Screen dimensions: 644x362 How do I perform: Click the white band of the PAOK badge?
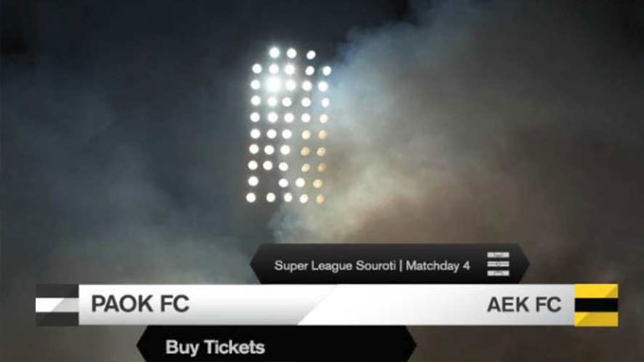tap(57, 305)
